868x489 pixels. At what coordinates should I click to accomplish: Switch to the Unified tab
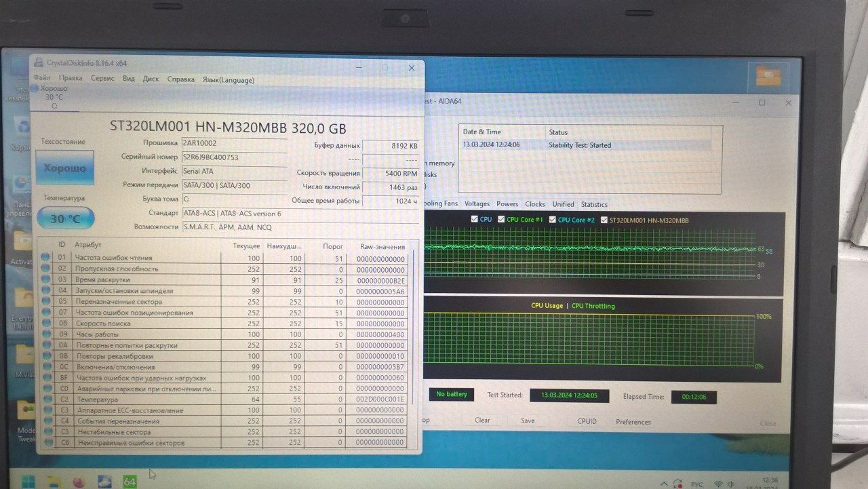pyautogui.click(x=563, y=204)
